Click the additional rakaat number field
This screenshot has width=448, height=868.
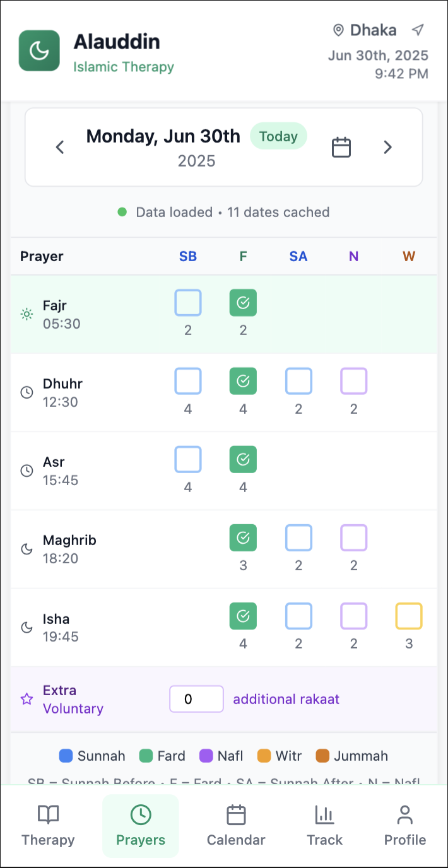[x=196, y=699]
